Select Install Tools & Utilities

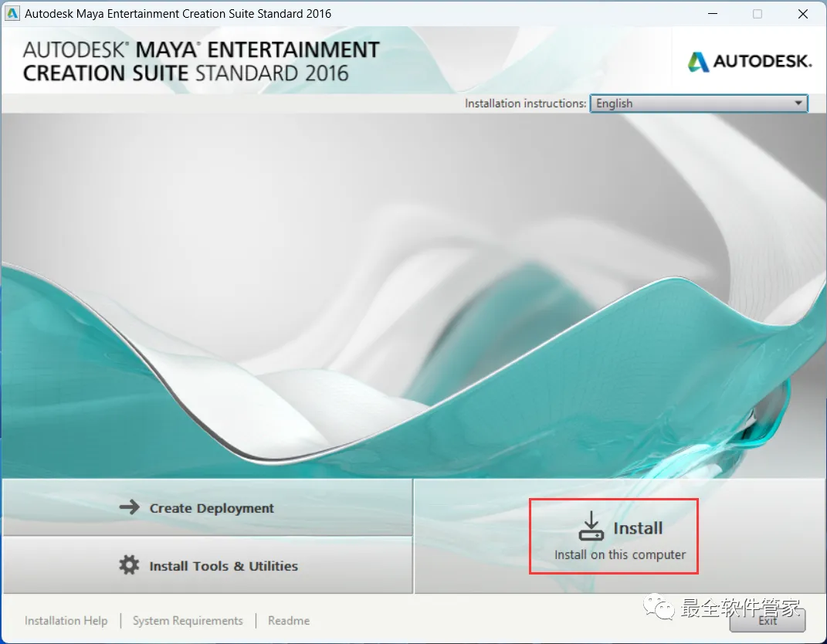tap(207, 565)
